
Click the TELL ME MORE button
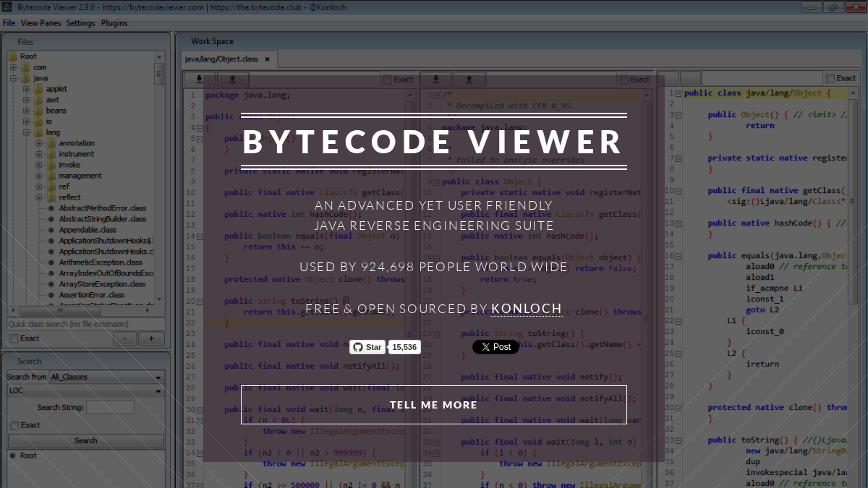click(x=434, y=405)
